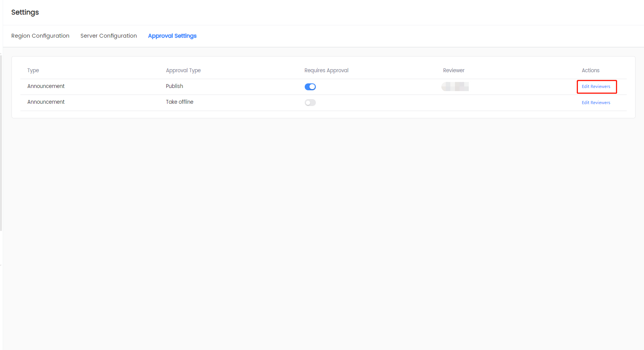This screenshot has height=350, width=644.
Task: Enable approval requirement for Take offline
Action: 310,103
